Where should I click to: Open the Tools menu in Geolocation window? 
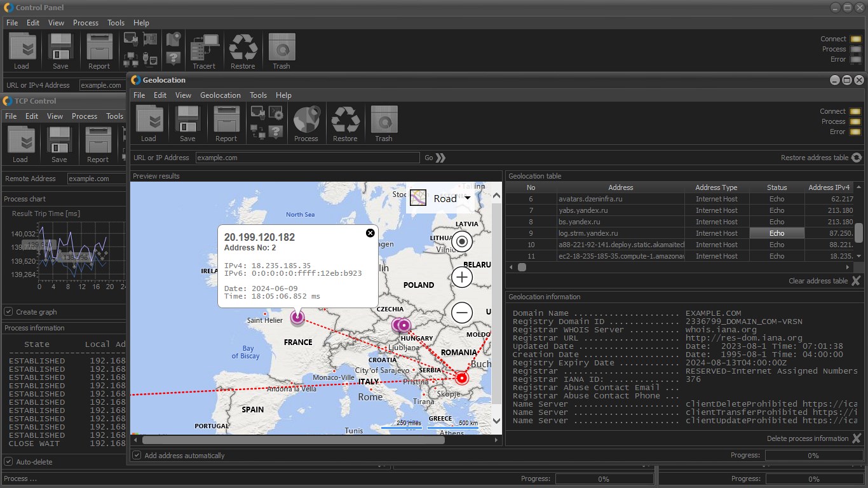258,95
